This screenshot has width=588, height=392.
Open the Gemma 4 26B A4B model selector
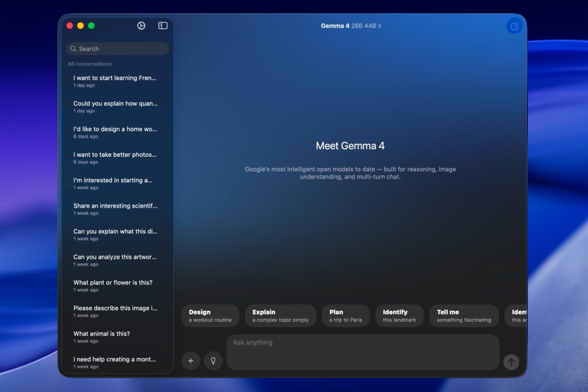(x=351, y=26)
